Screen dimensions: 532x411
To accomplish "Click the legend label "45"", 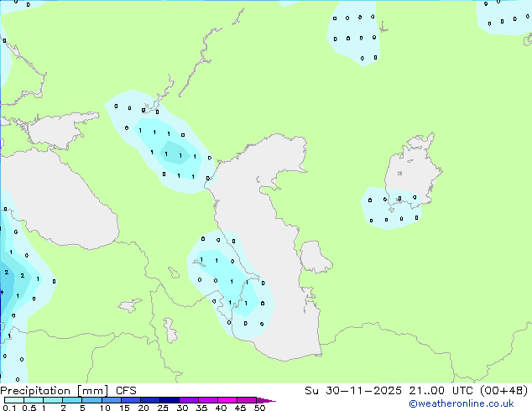I will (x=240, y=408).
